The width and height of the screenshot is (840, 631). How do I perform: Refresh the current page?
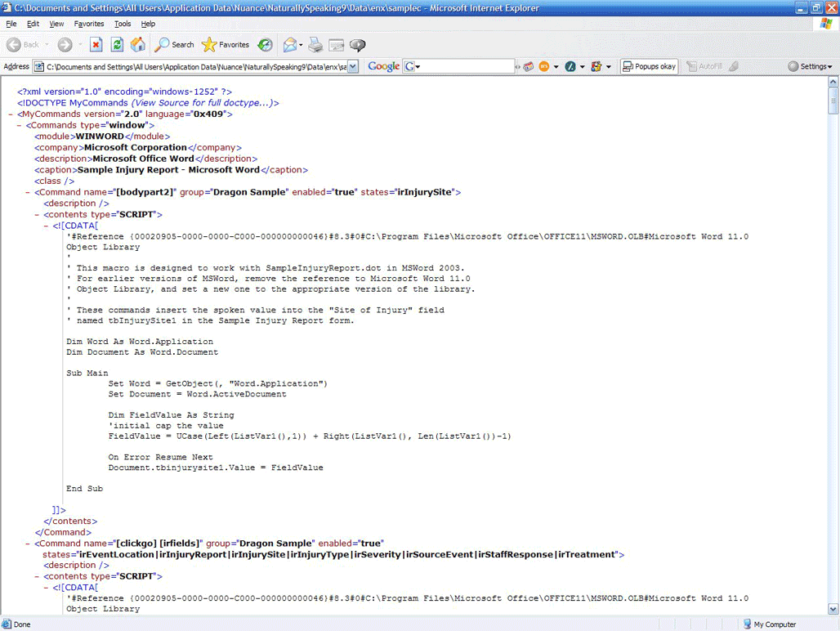(117, 45)
